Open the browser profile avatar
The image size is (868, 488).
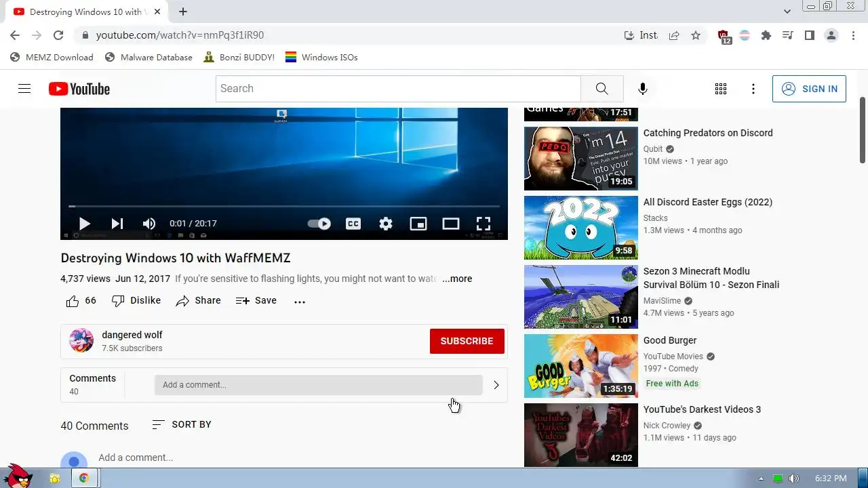tap(831, 35)
